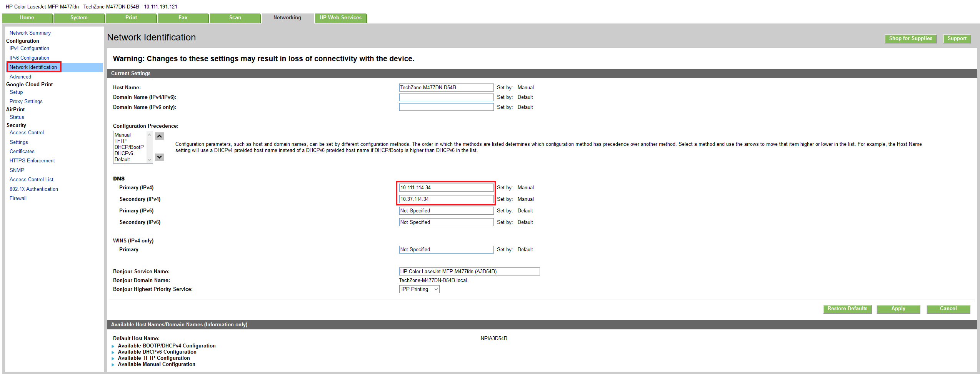The width and height of the screenshot is (980, 374).
Task: Switch to the System tab
Action: point(79,18)
